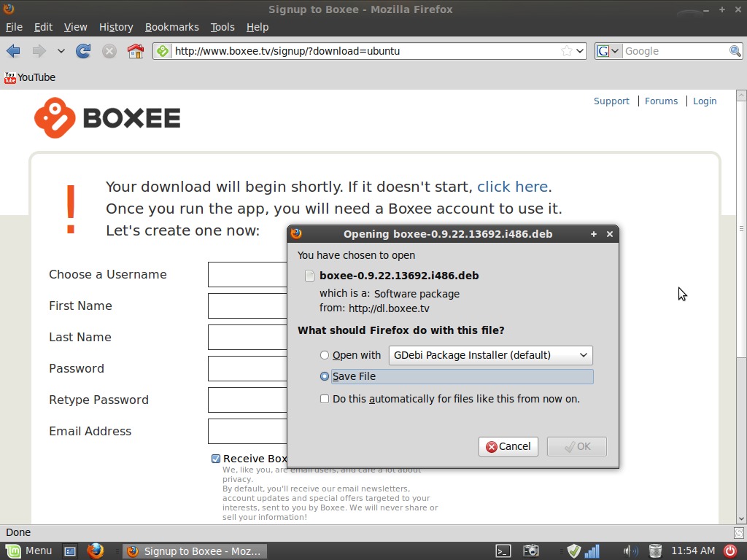Click the greyed forward arrow

(39, 51)
